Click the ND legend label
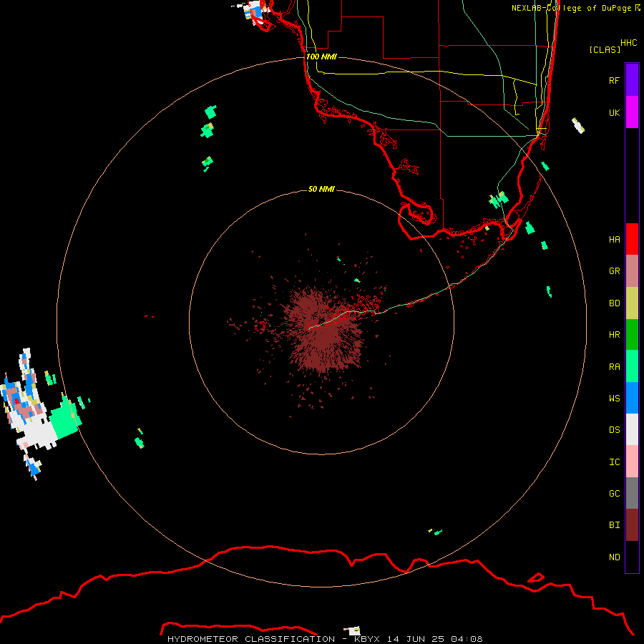The width and height of the screenshot is (644, 644). coord(614,557)
